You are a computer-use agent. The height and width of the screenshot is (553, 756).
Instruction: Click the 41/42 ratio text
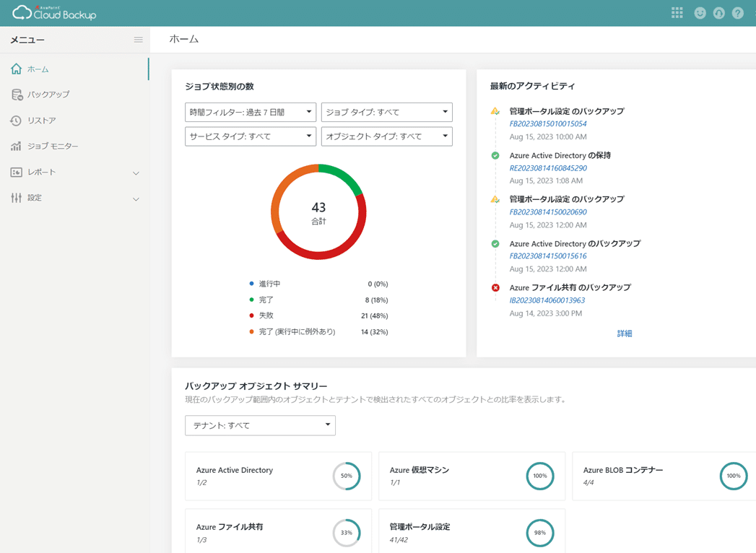click(399, 540)
